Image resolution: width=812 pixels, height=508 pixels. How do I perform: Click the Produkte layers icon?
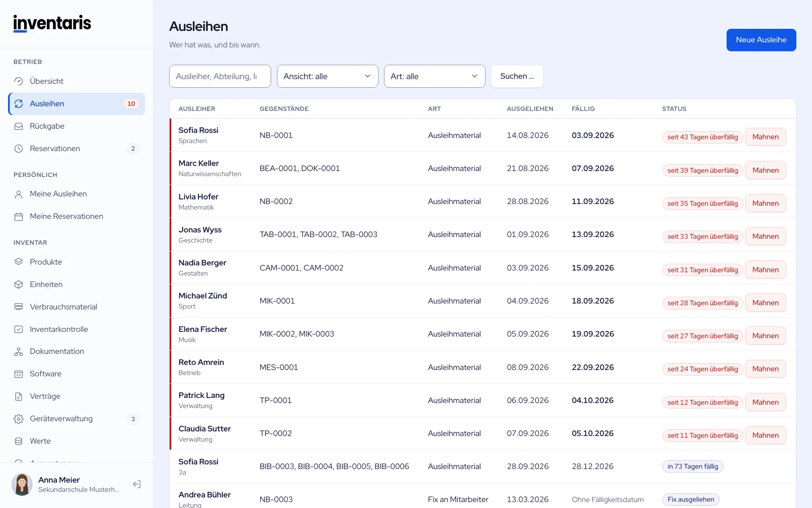click(x=19, y=262)
